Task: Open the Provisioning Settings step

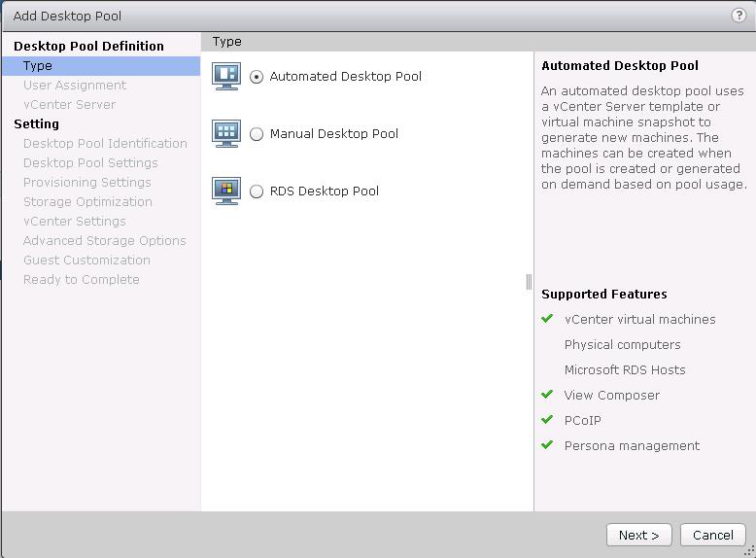Action: 87,183
